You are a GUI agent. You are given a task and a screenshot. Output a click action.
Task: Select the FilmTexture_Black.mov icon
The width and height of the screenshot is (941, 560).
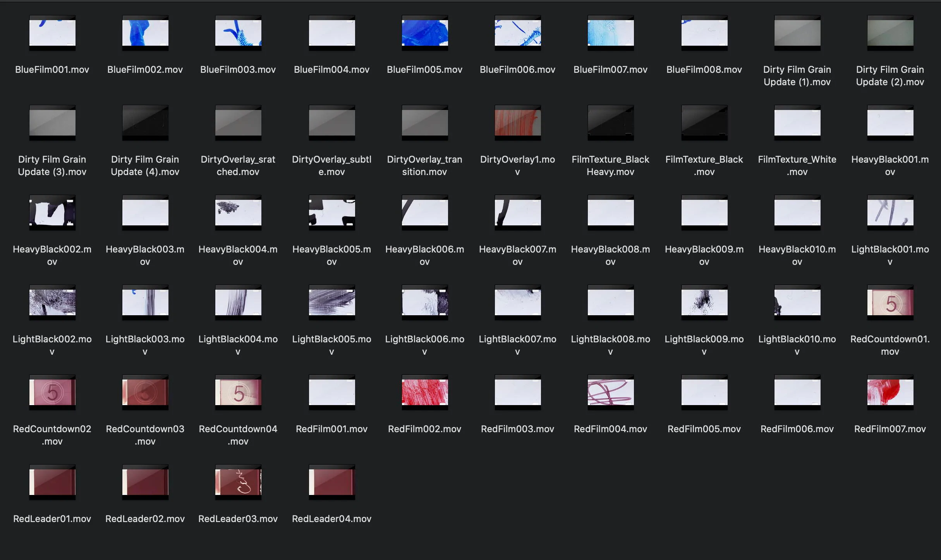click(x=704, y=123)
